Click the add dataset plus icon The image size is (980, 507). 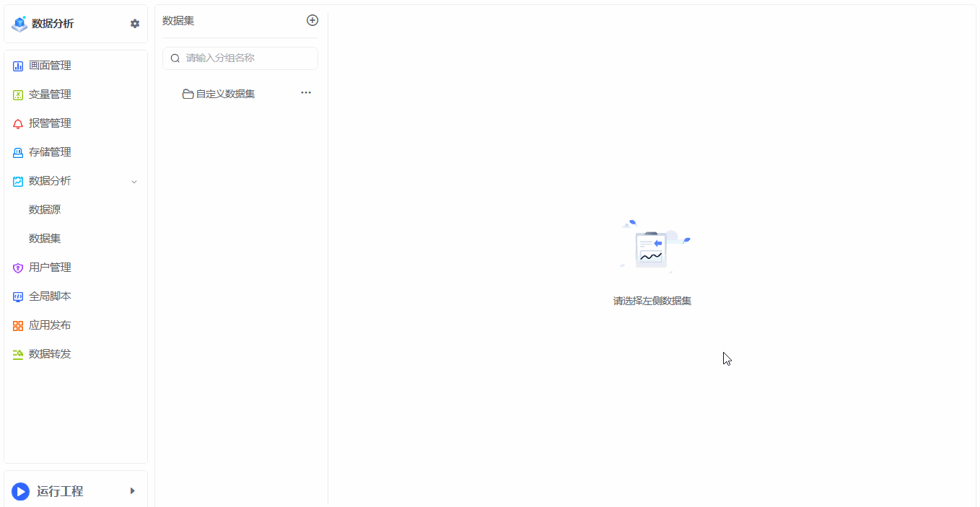(x=312, y=20)
